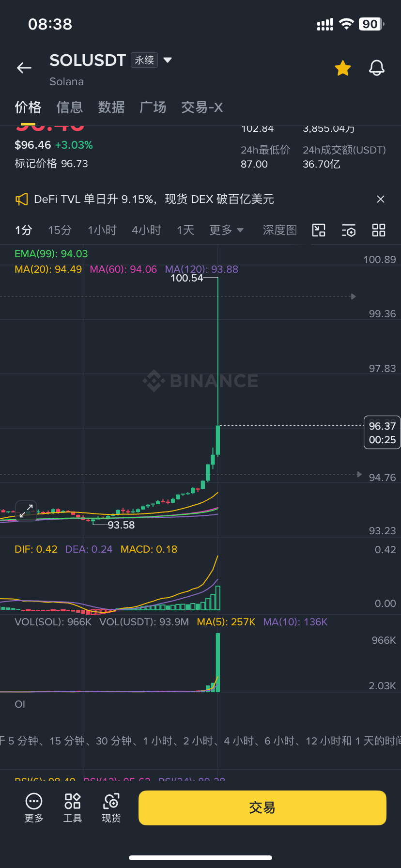Open price alert bell icon

(377, 68)
